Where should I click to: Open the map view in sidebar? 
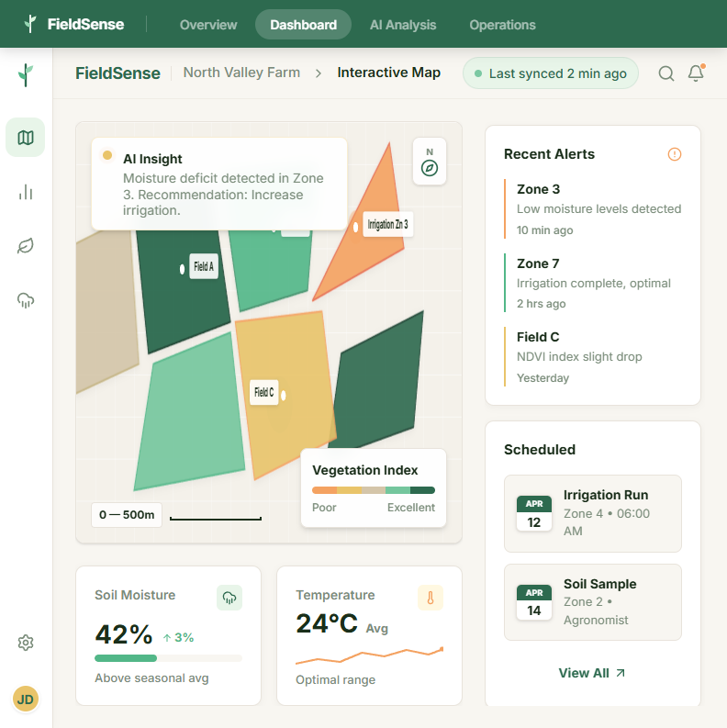point(26,138)
